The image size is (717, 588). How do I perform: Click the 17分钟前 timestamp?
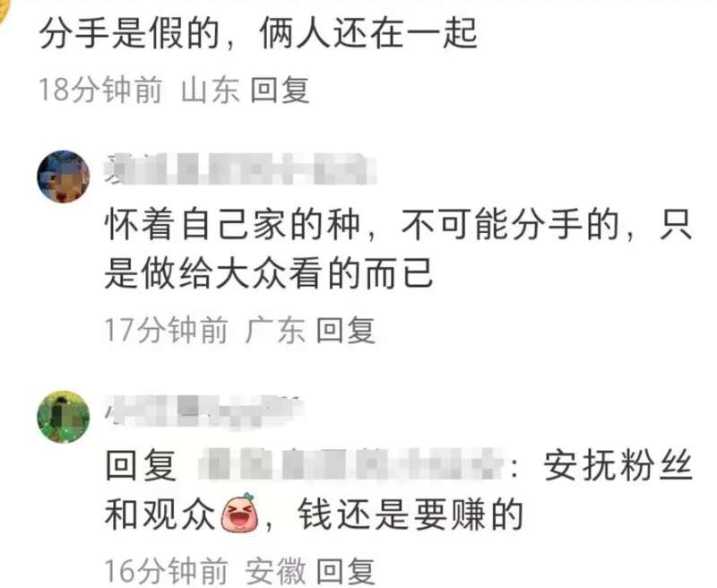point(167,330)
